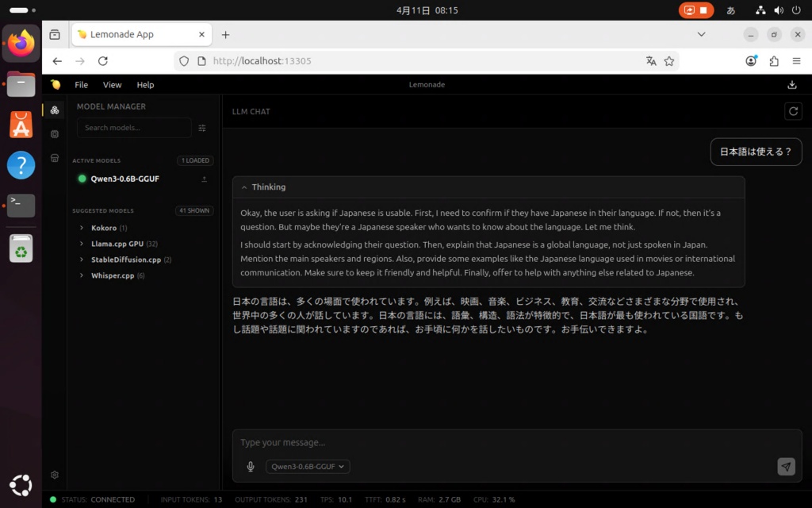Open the Ubuntu Terminal from the dock

tap(21, 206)
